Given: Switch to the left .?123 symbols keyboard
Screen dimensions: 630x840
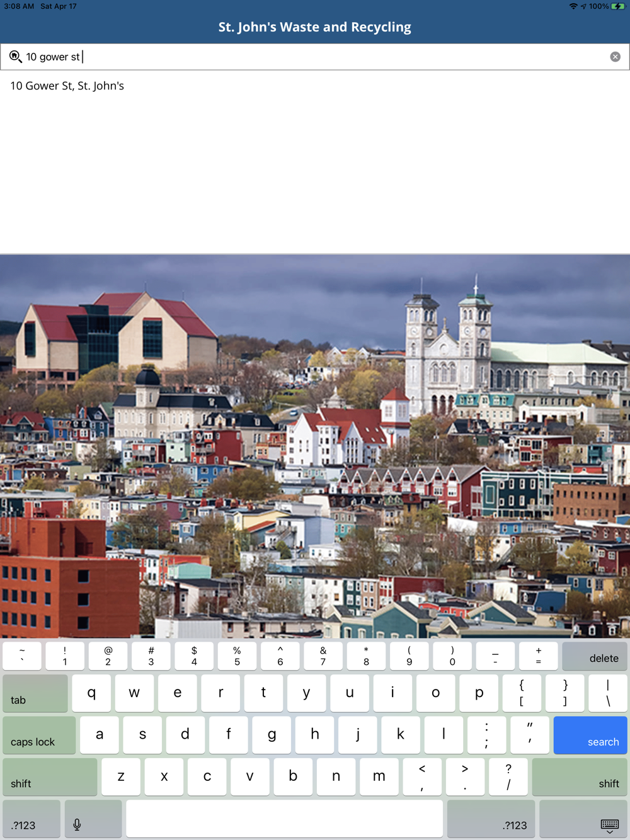Looking at the screenshot, I should (31, 819).
